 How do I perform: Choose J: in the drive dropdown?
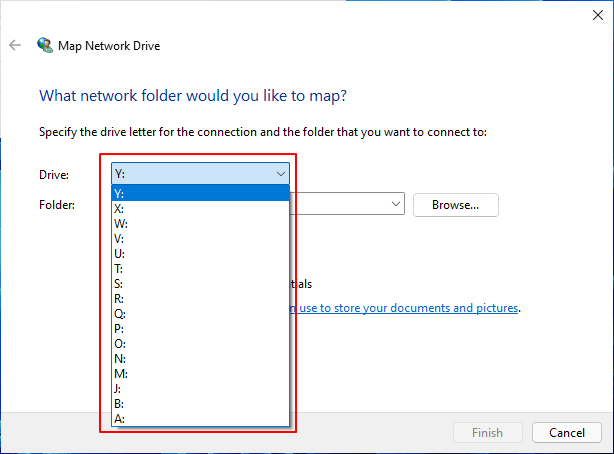(200, 389)
